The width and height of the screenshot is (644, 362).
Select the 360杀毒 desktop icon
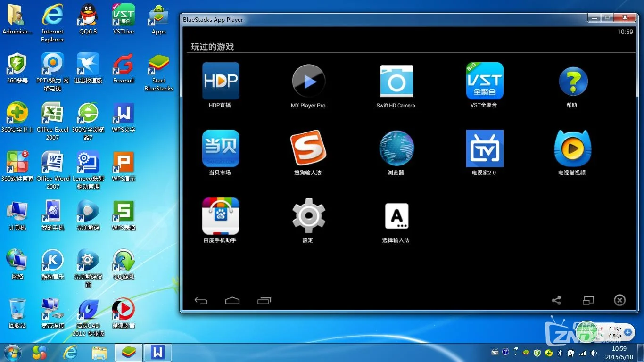(17, 68)
